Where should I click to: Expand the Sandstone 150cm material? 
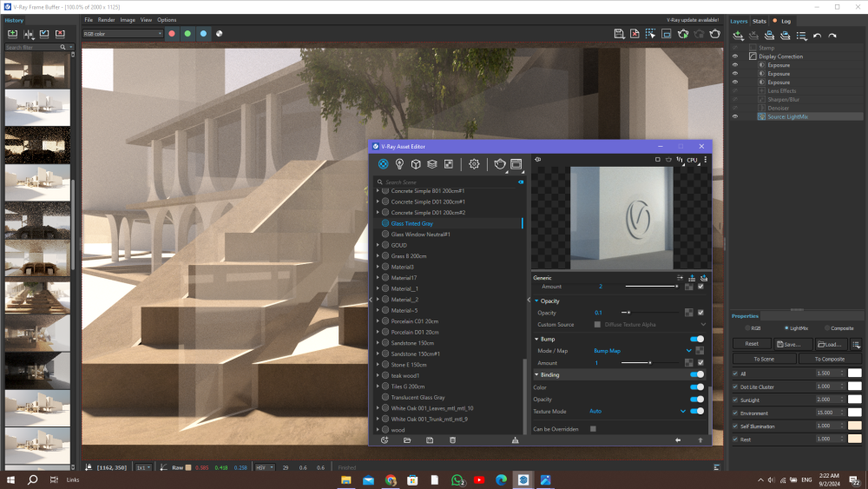(x=378, y=343)
